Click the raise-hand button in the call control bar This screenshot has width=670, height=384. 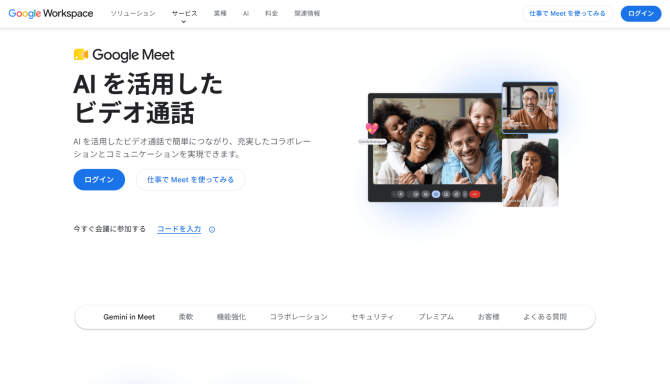(x=456, y=194)
